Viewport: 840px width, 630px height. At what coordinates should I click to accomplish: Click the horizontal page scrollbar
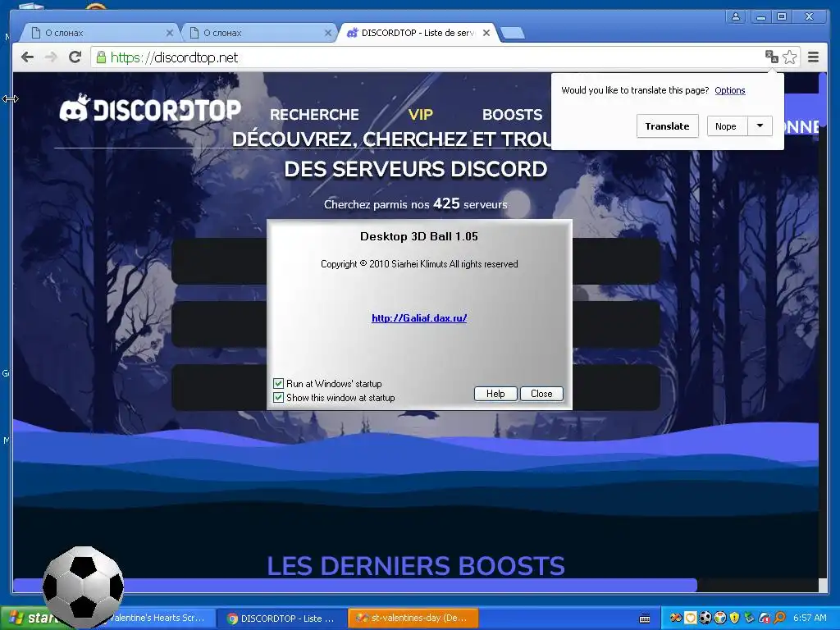pos(354,585)
